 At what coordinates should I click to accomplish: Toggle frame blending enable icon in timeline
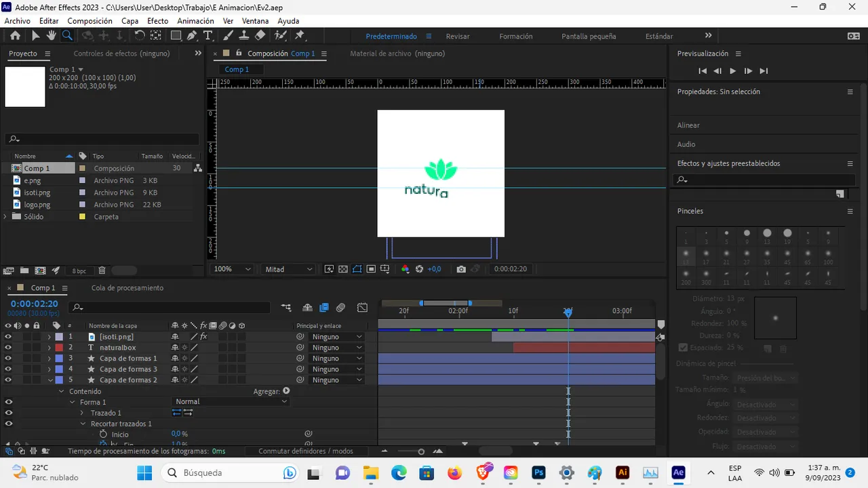tap(323, 307)
